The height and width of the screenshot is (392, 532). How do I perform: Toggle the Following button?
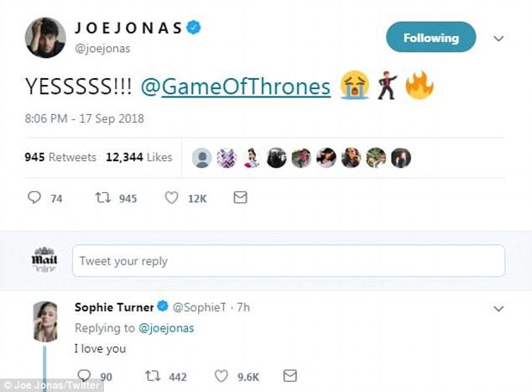point(430,38)
